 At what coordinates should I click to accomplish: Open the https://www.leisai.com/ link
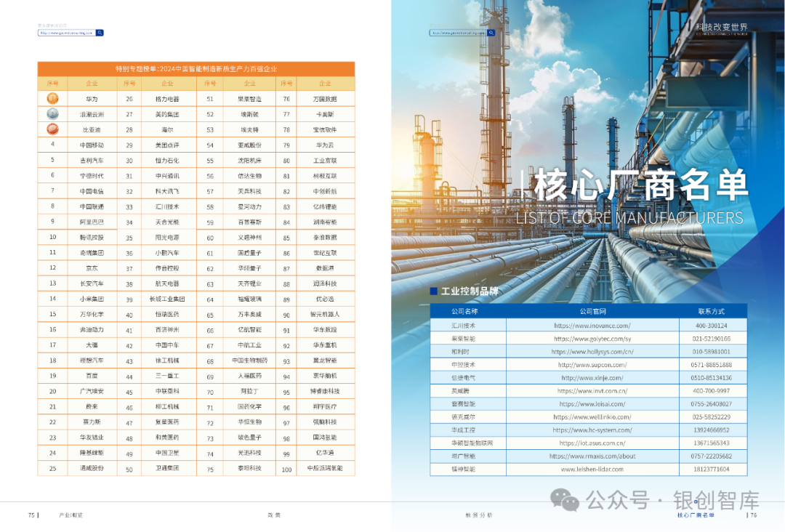pyautogui.click(x=592, y=404)
